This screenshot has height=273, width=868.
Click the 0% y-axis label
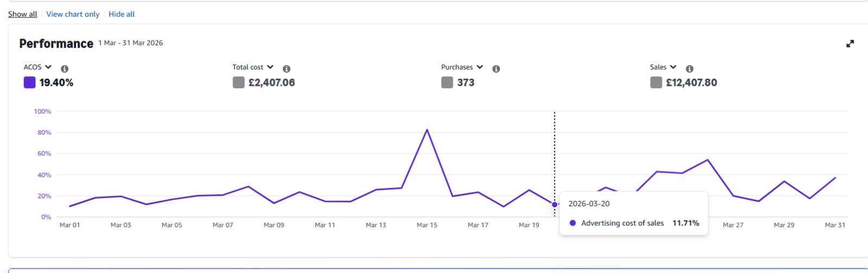pyautogui.click(x=46, y=217)
